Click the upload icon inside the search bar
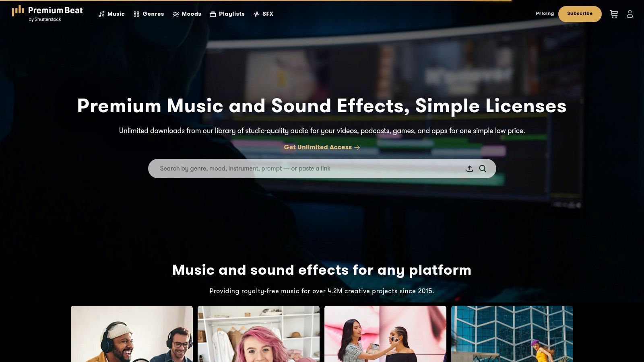Viewport: 644px width, 362px height. pos(470,169)
